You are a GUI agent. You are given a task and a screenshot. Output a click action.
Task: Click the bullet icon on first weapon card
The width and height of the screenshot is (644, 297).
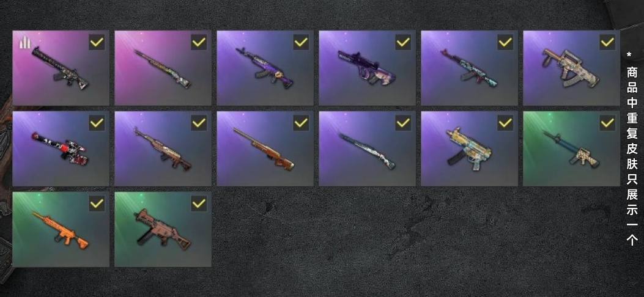click(24, 42)
